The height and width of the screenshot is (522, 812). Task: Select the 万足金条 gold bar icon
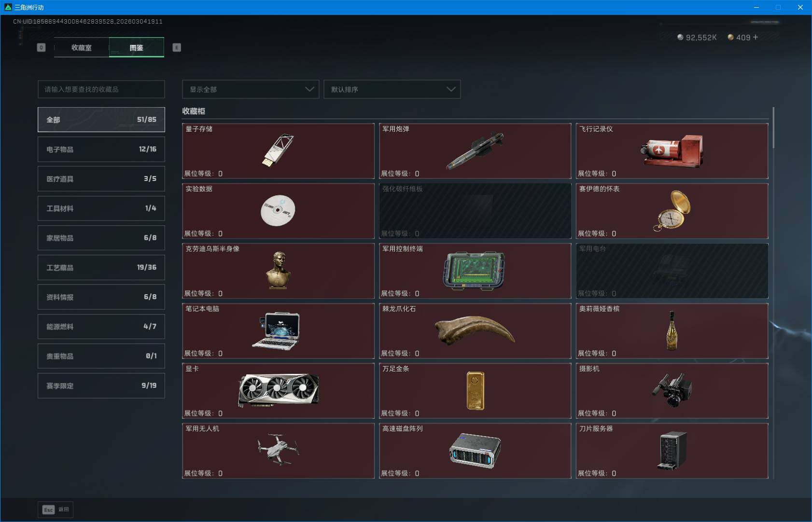[475, 390]
